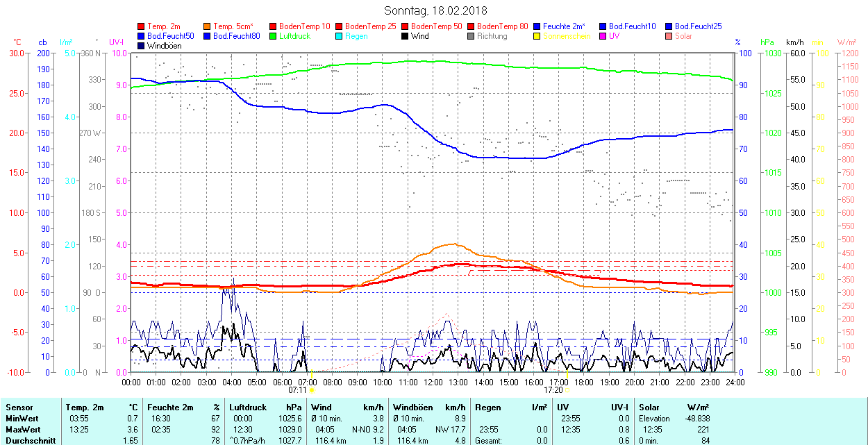Click the red Temp. 2m legend swatch
This screenshot has width=868, height=445.
(142, 26)
